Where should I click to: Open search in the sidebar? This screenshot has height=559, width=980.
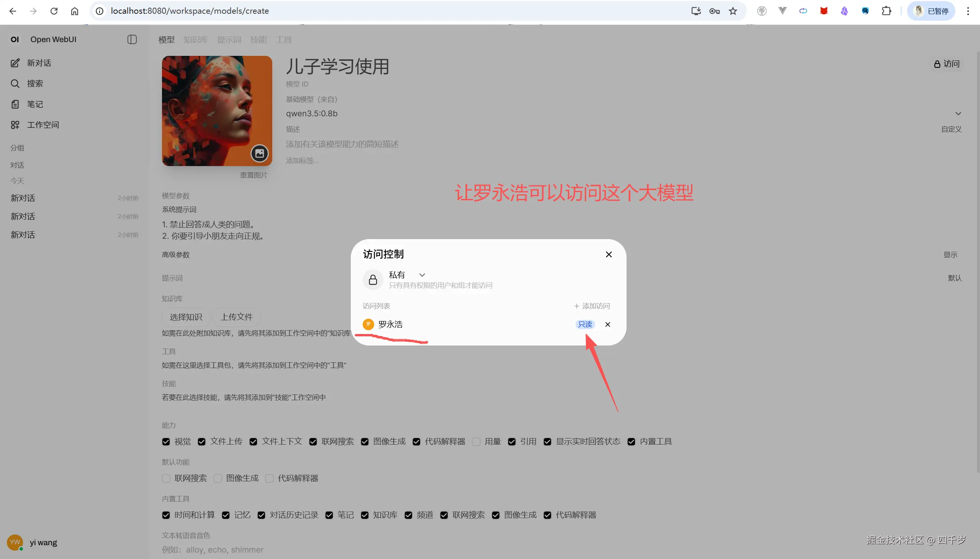15,83
